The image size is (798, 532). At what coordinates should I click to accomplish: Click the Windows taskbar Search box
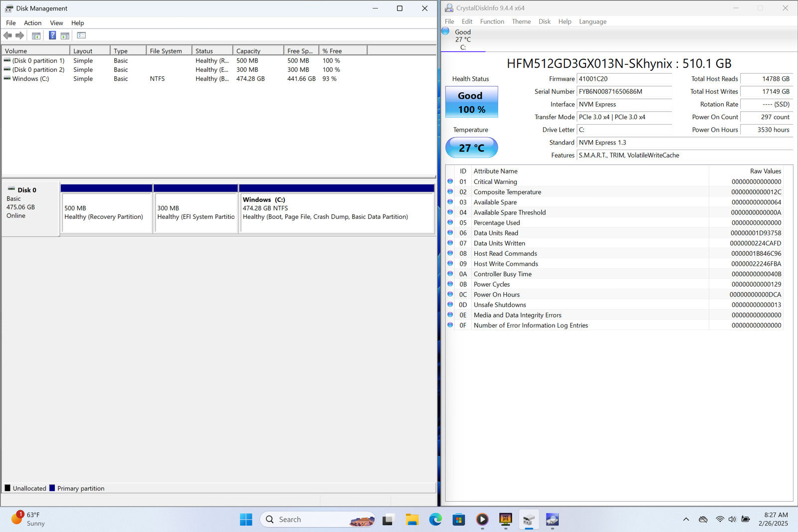317,520
